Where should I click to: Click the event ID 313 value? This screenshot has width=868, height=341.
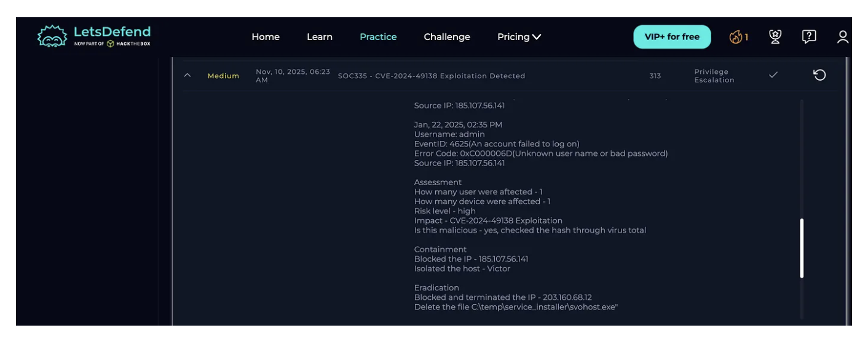tap(655, 76)
